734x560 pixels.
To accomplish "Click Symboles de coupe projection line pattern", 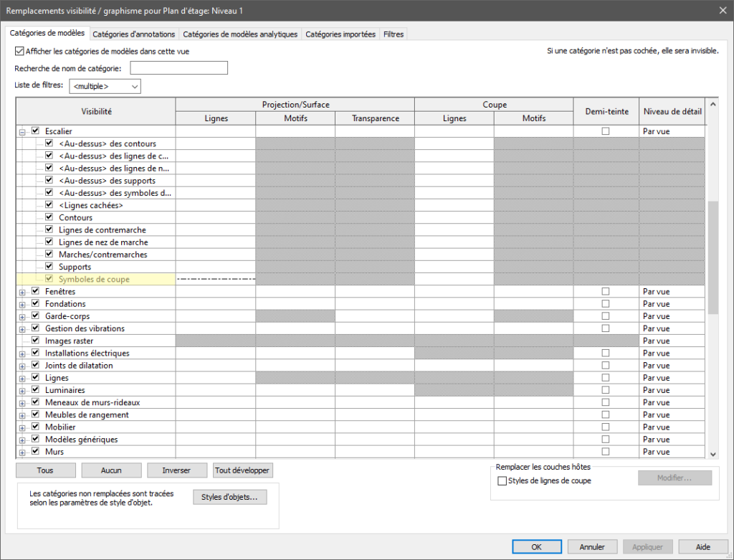I will (216, 279).
